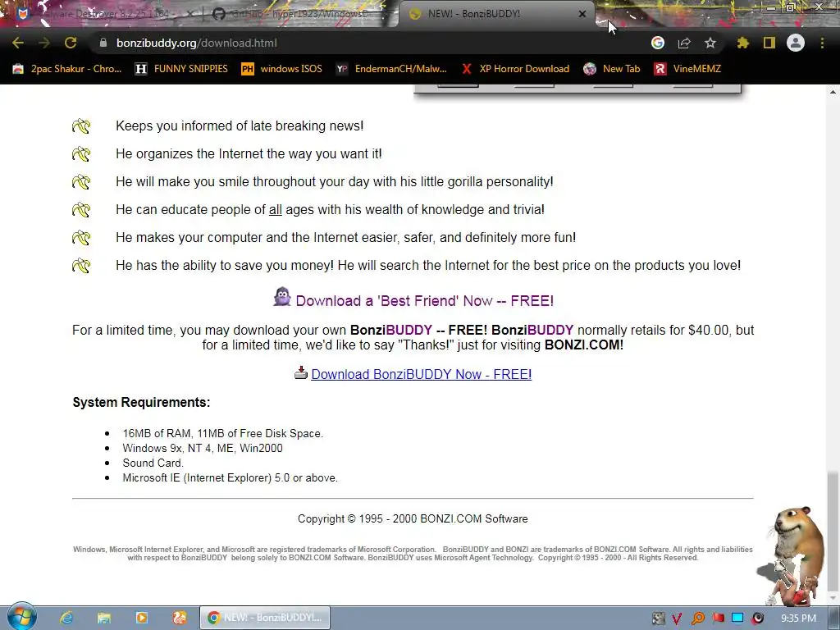Click the bold BONZI.COM! text
Image resolution: width=840 pixels, height=630 pixels.
[584, 345]
